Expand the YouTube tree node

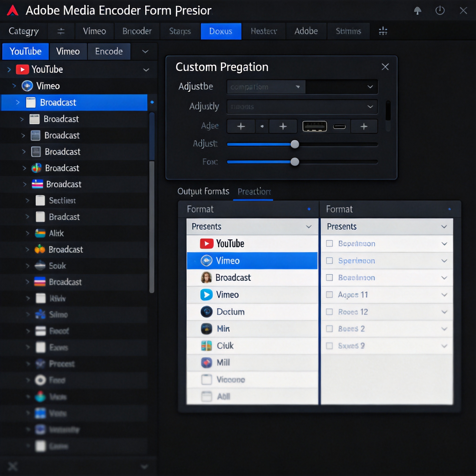point(9,69)
